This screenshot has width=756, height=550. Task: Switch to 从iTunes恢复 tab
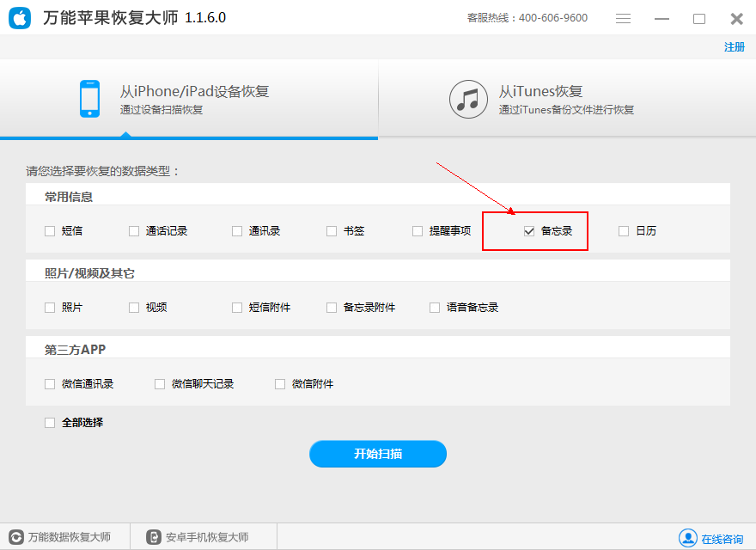[567, 99]
